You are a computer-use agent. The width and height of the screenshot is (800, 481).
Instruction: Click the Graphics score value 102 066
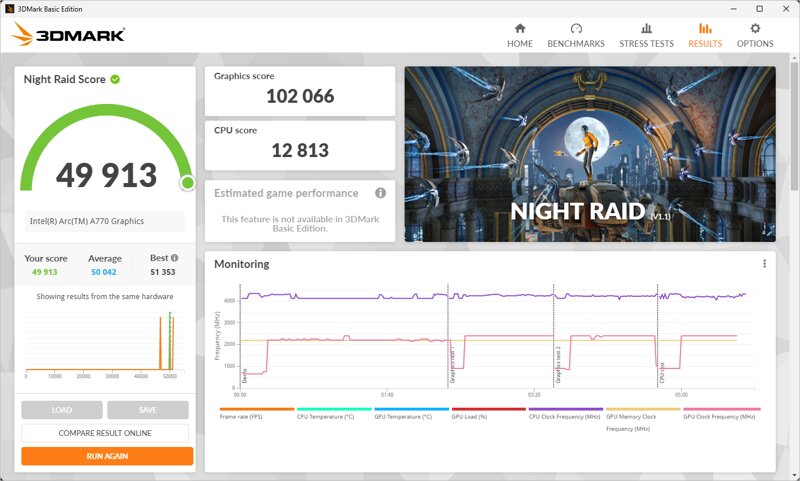[x=300, y=96]
